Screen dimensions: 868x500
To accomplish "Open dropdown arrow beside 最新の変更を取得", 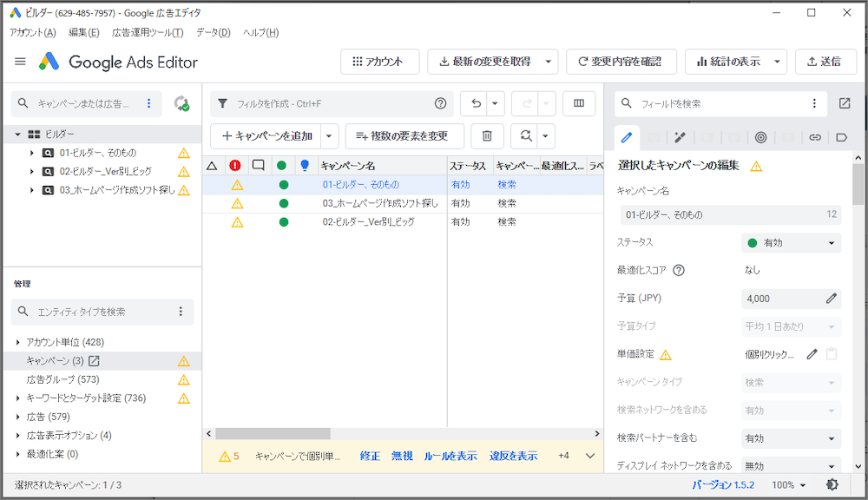I will 548,62.
